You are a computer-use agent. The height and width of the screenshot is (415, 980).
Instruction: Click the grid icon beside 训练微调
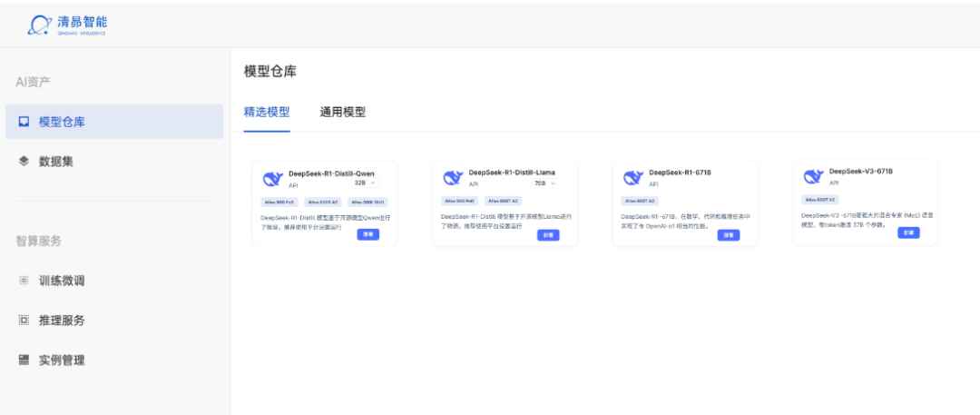[x=24, y=281]
